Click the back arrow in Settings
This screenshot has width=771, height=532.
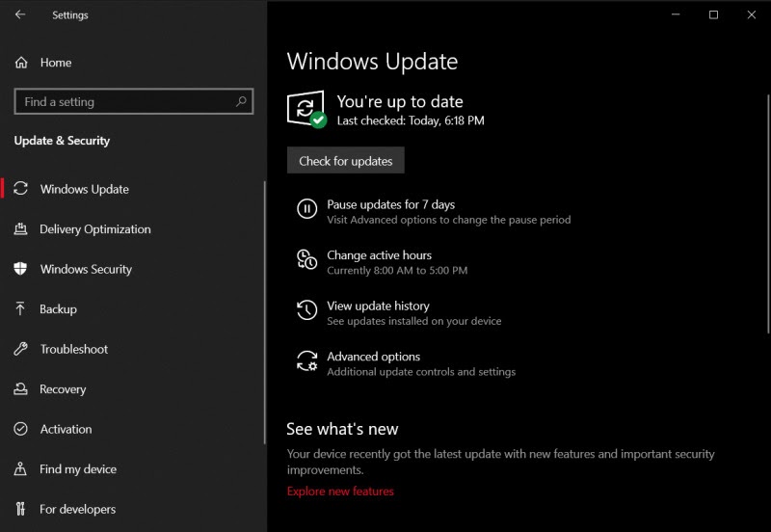(x=20, y=14)
